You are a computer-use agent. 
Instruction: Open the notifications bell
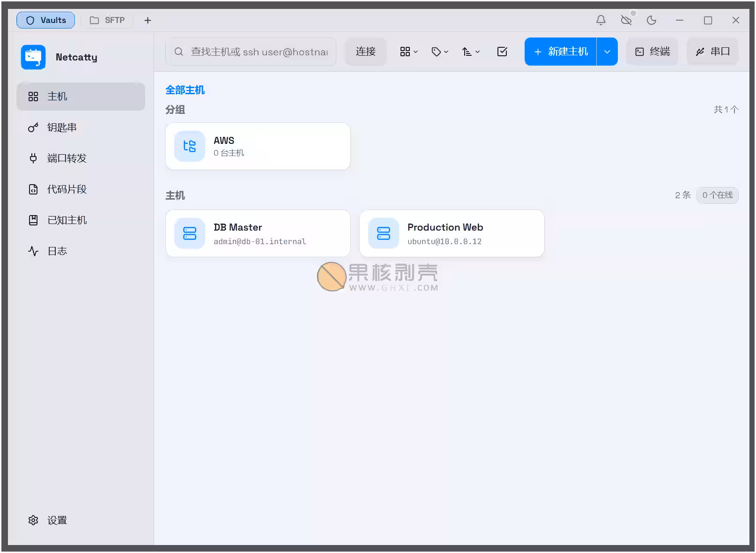[600, 20]
